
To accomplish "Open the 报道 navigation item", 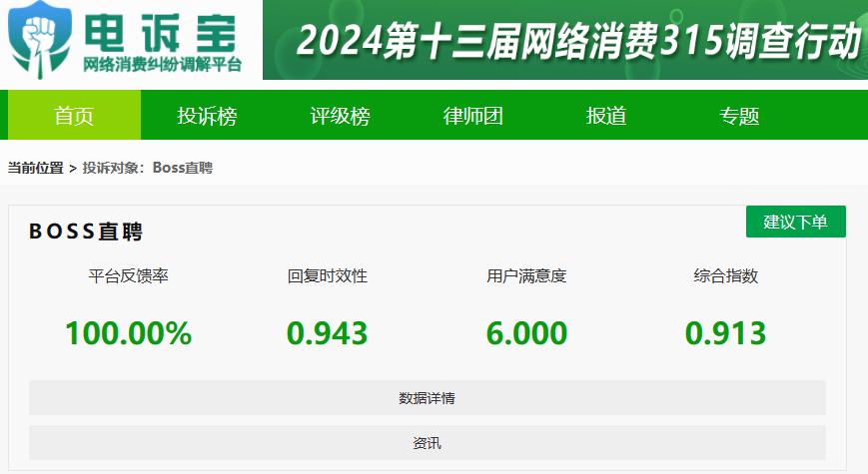I will [606, 115].
